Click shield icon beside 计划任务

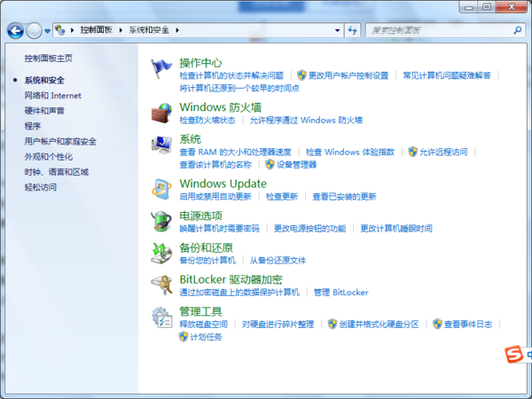pyautogui.click(x=184, y=337)
